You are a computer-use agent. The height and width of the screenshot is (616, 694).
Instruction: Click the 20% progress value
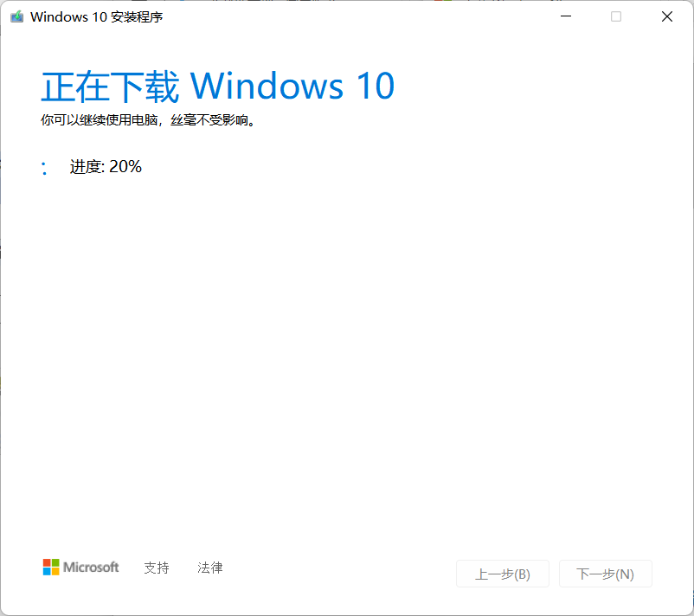click(125, 166)
